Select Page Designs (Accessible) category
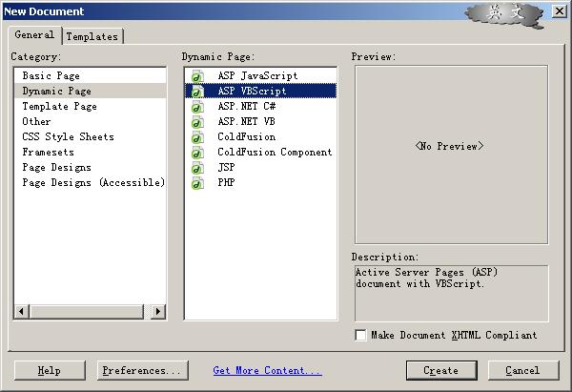Viewport: 572px width, 392px height. tap(92, 182)
